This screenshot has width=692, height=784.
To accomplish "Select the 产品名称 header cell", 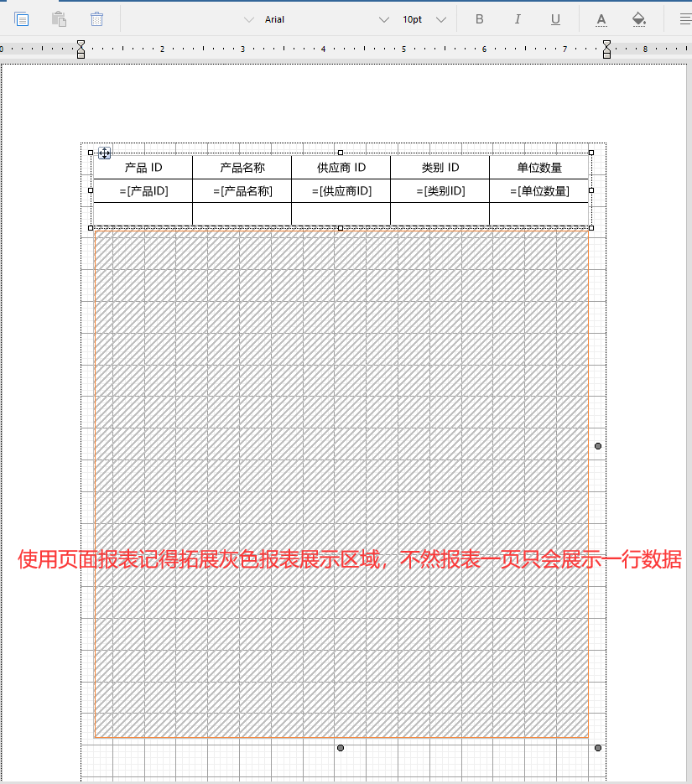I will coord(242,168).
